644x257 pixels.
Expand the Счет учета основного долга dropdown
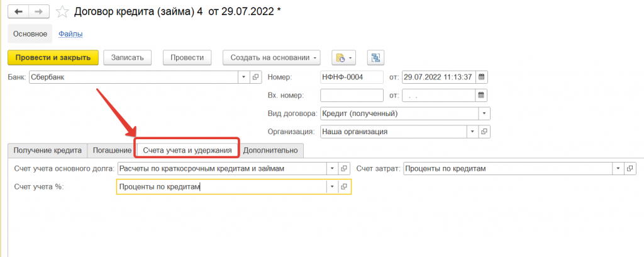click(x=331, y=169)
